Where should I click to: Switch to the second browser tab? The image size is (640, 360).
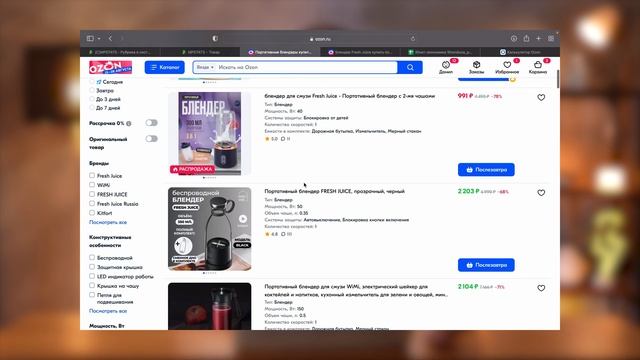200,52
